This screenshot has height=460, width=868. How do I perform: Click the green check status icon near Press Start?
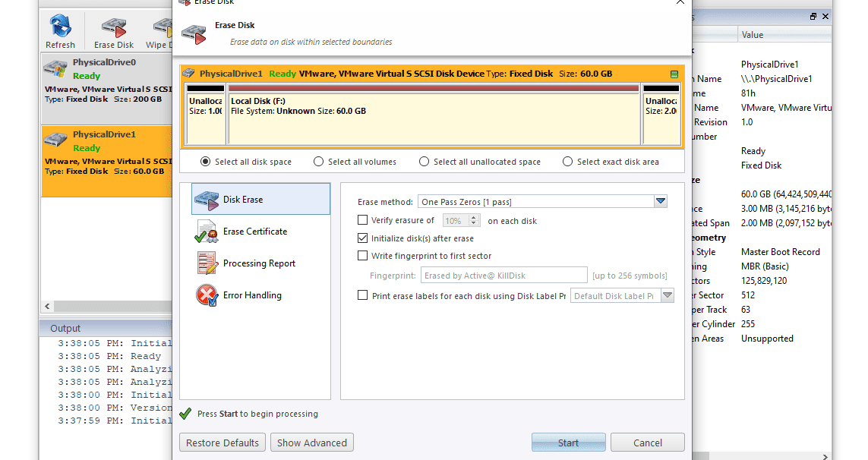[x=185, y=414]
